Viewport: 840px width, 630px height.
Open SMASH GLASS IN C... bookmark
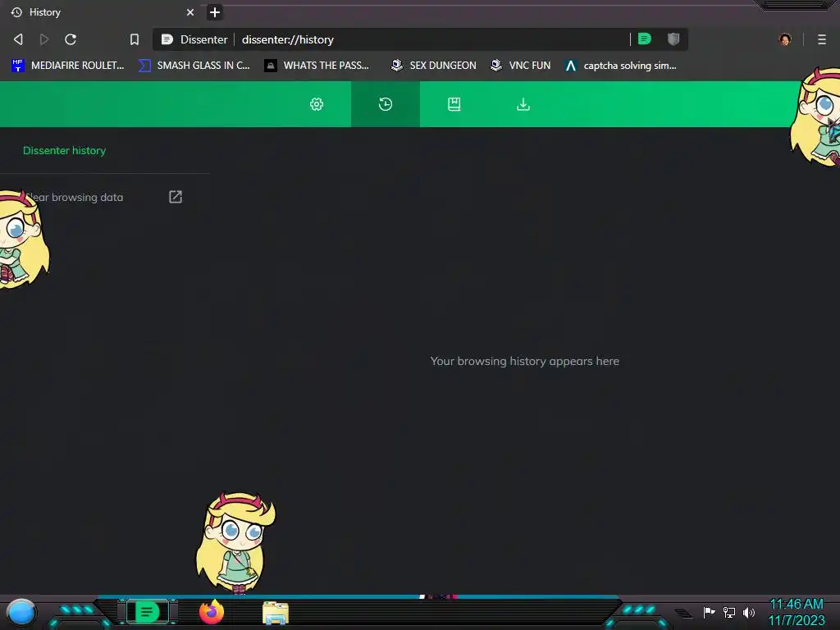click(194, 66)
